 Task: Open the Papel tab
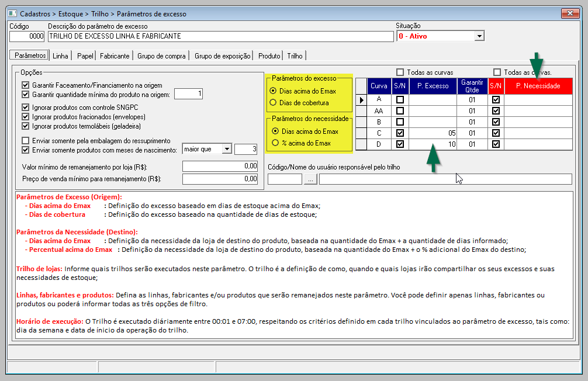85,56
